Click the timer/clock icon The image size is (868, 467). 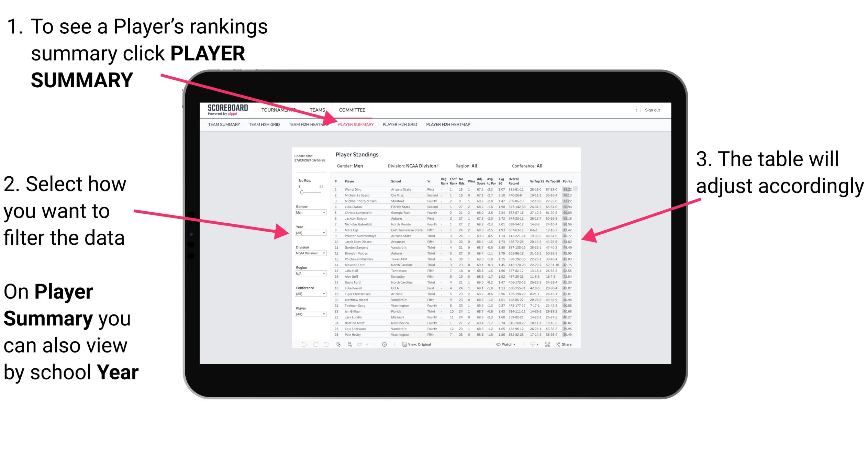tap(385, 345)
